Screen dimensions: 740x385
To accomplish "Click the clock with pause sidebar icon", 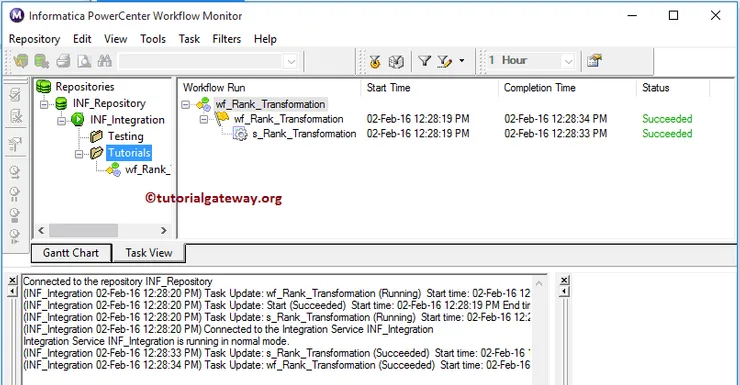I will pyautogui.click(x=15, y=193).
